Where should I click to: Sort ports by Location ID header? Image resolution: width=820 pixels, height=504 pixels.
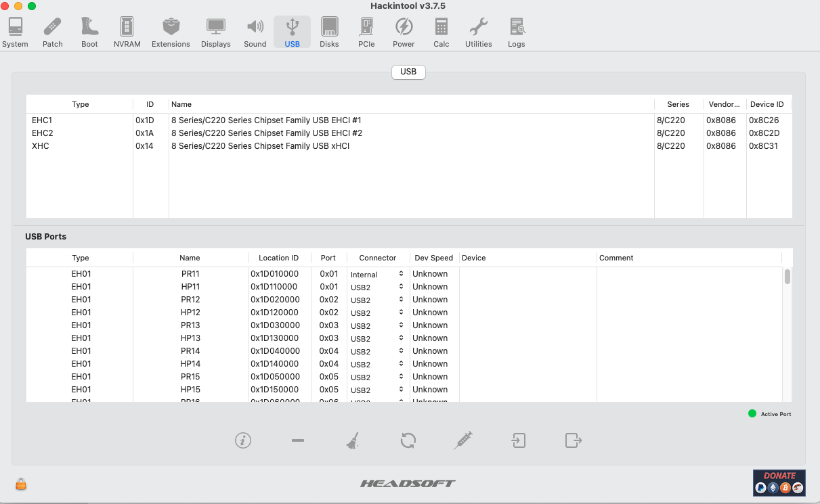(x=278, y=258)
